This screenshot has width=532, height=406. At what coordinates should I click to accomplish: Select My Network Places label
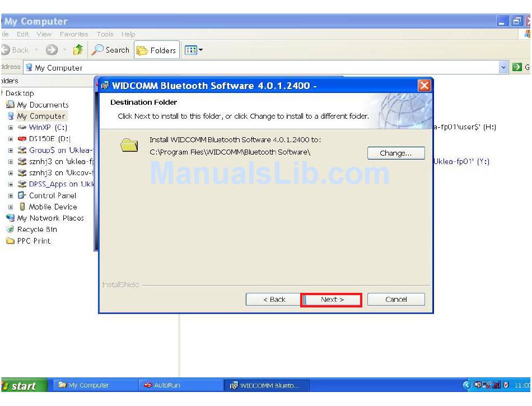[x=50, y=218]
